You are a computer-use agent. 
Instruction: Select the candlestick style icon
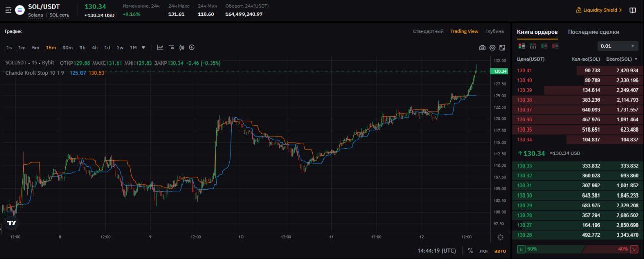tap(181, 47)
